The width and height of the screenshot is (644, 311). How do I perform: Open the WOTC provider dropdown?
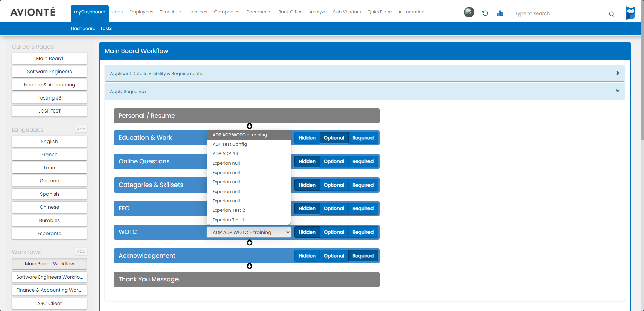click(249, 232)
